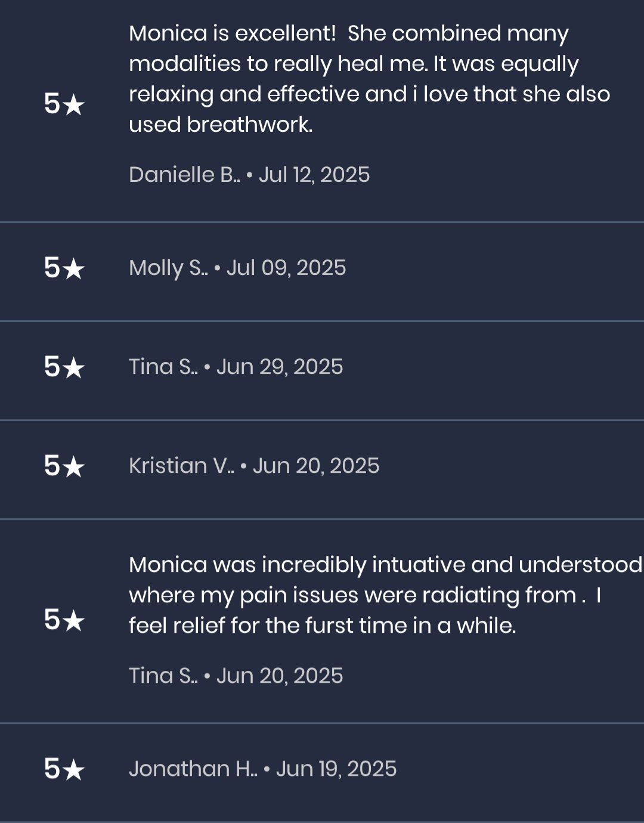Open the Kristian V. reviewer name

tap(181, 466)
